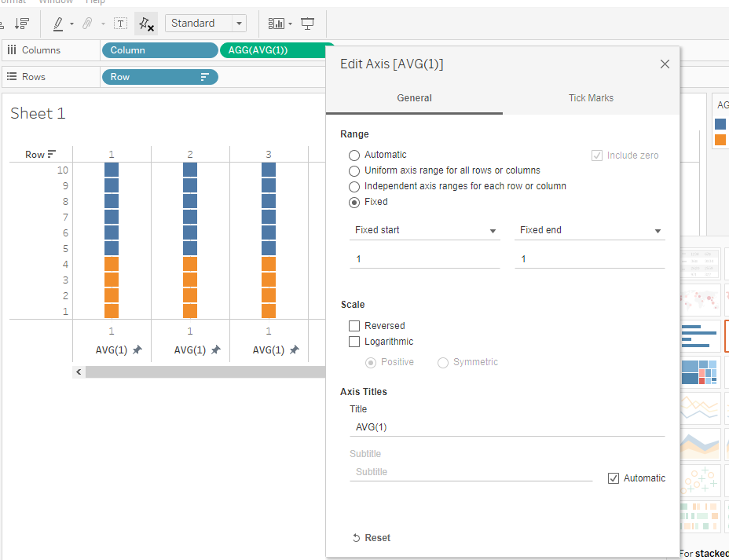This screenshot has width=729, height=560.
Task: Select treemap chart in Show Me
Action: pos(700,372)
